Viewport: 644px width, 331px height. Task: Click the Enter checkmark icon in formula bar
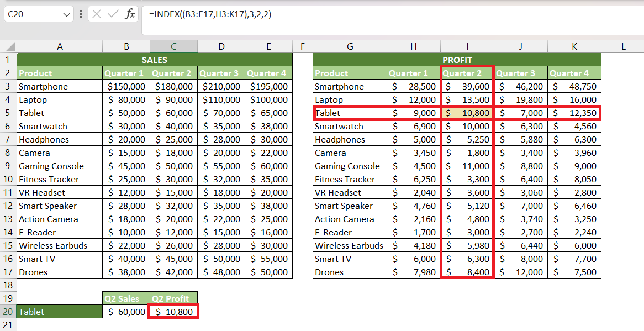[x=113, y=14]
